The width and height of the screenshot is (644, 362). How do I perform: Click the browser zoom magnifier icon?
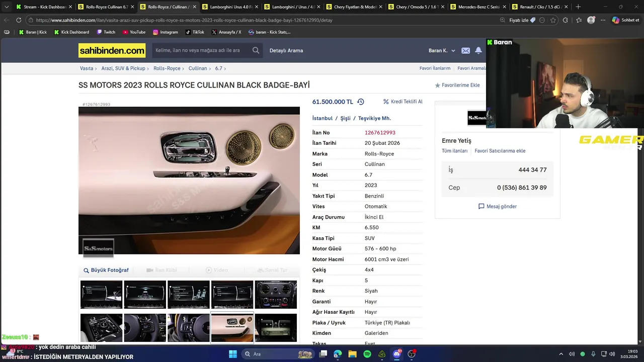502,20
